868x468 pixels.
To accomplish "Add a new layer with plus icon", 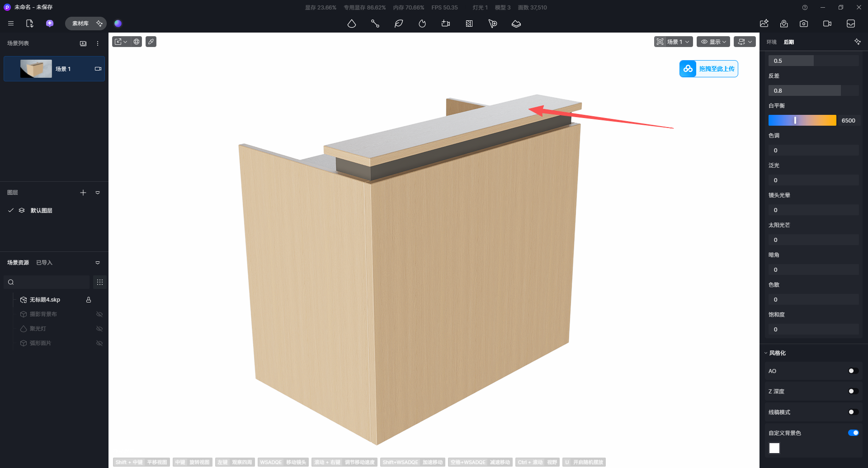I will click(83, 193).
